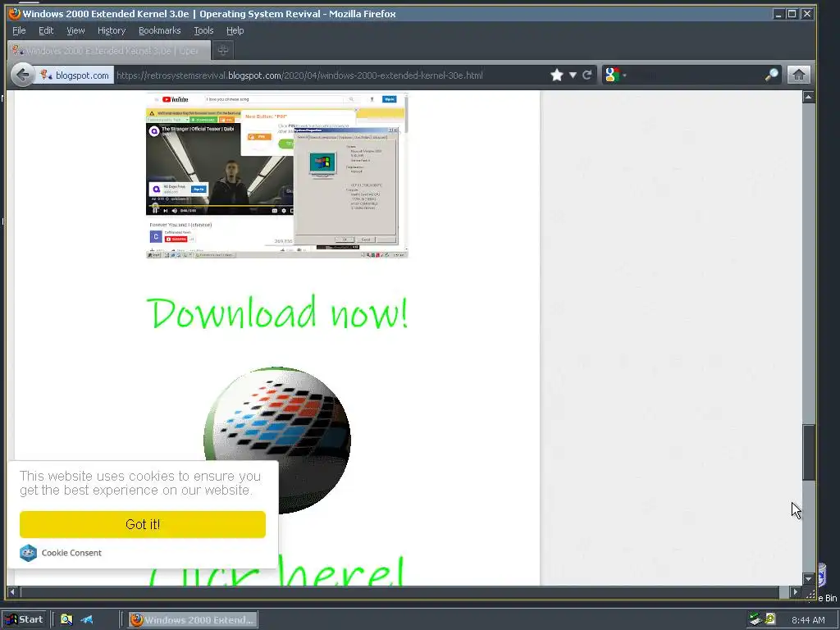Viewport: 840px width, 630px height.
Task: Click the blogspot.com site identity button
Action: [x=75, y=75]
